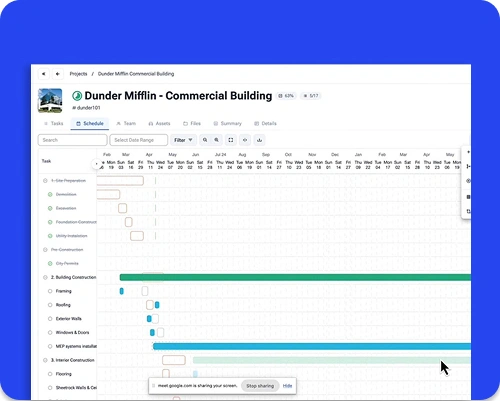Select the Windows & Doors task name
Viewport: 500px width, 401px height.
[x=72, y=332]
